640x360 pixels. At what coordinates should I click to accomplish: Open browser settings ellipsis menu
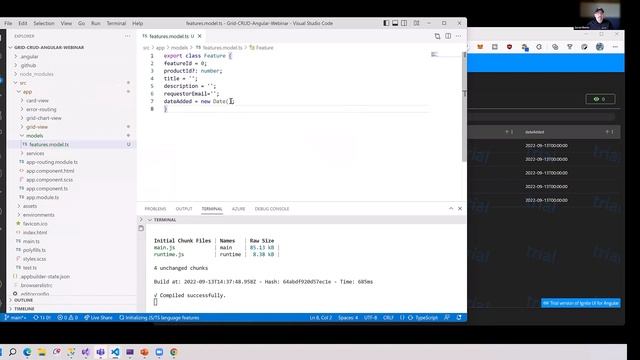click(x=615, y=47)
